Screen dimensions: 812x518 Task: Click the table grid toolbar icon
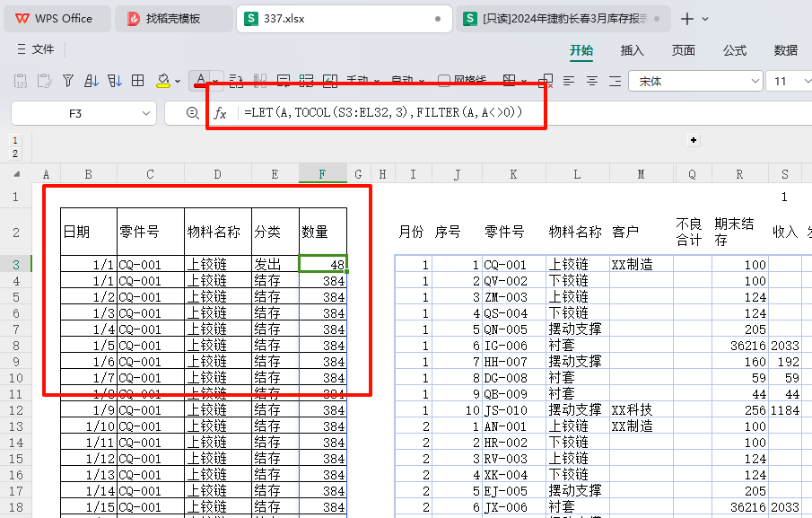[138, 80]
